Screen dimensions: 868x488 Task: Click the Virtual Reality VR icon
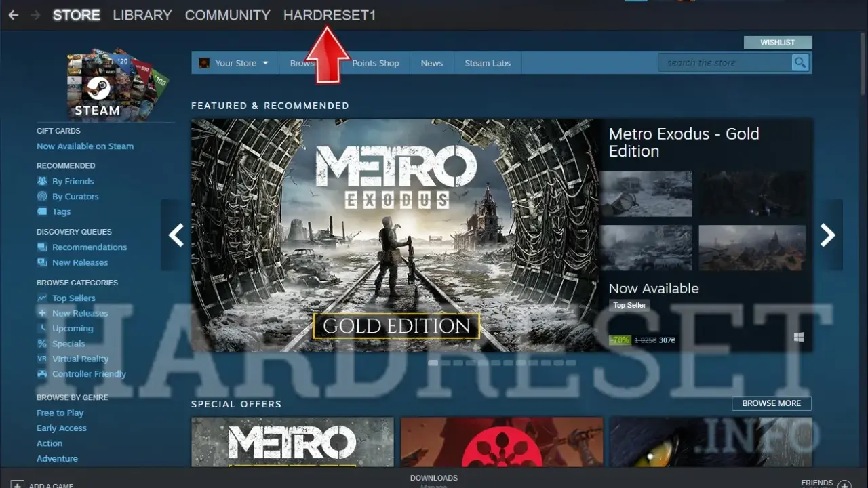click(x=42, y=359)
